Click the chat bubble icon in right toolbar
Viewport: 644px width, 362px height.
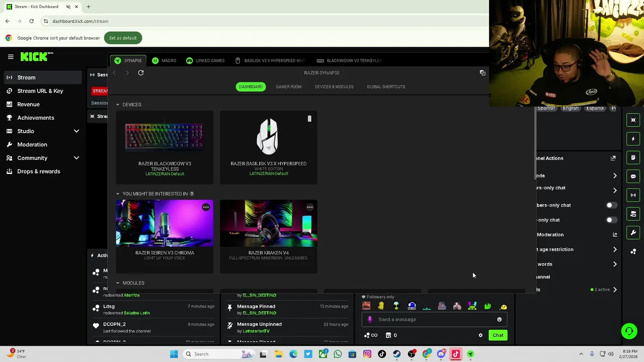coord(633,176)
